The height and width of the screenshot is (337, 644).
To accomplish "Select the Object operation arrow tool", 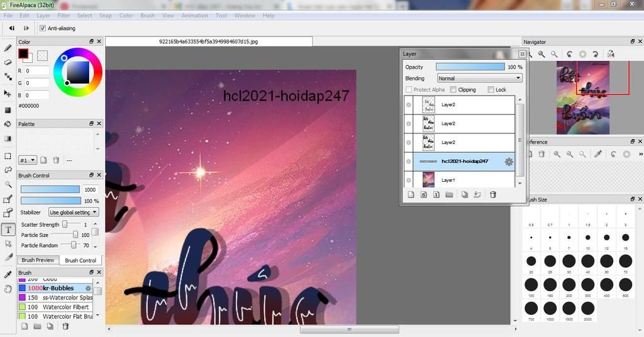I will (x=8, y=244).
